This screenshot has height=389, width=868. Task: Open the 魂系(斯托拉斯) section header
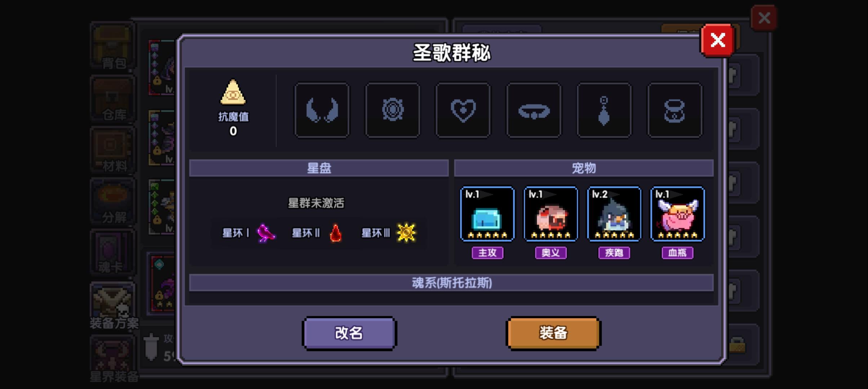451,283
